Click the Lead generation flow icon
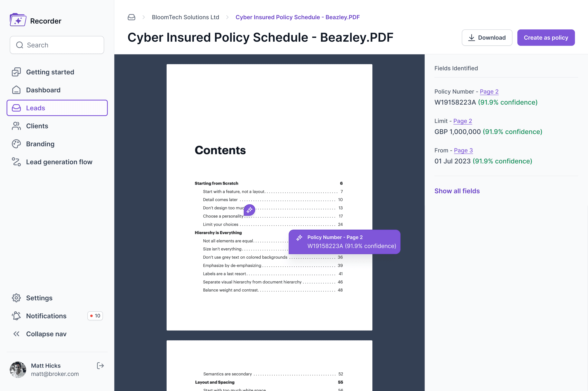This screenshot has width=588, height=391. 17,162
